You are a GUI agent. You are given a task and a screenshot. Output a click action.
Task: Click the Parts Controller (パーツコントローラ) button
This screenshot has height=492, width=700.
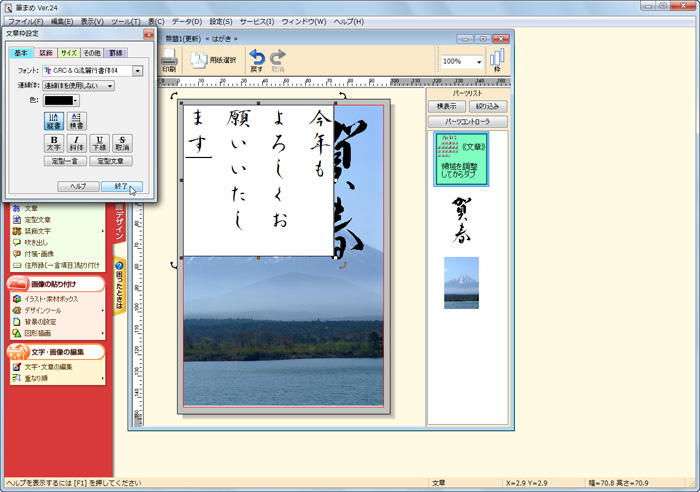pos(460,121)
